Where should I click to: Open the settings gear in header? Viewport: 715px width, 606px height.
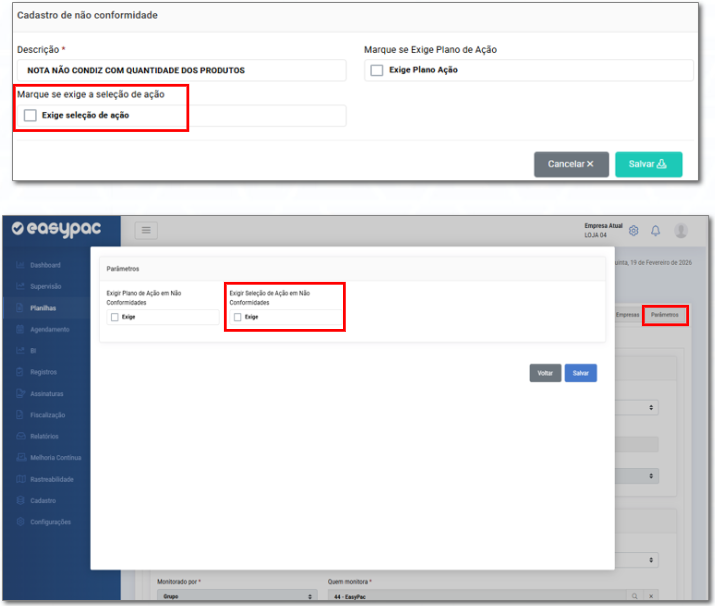pyautogui.click(x=634, y=230)
